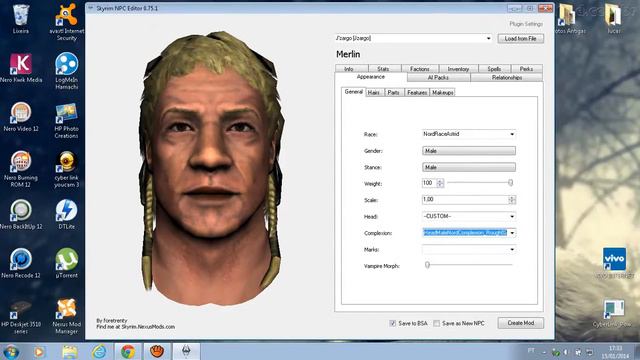This screenshot has width=640, height=360.
Task: Select the Appearance tab
Action: pyautogui.click(x=371, y=77)
